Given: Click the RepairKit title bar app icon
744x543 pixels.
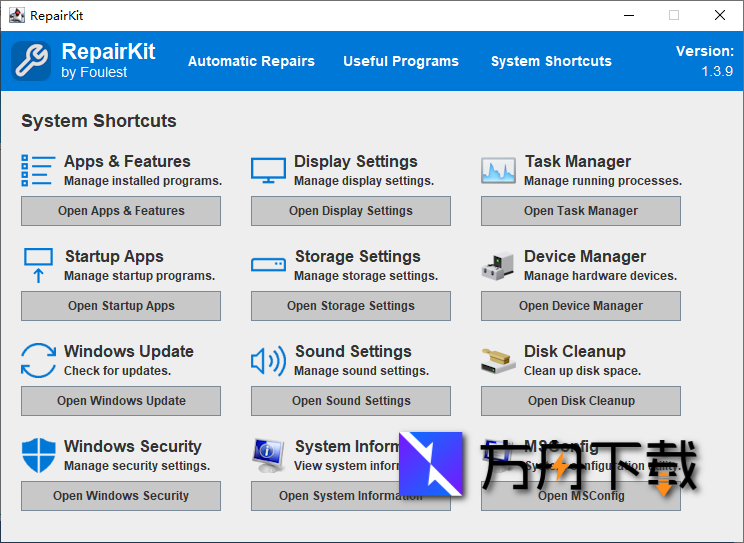Looking at the screenshot, I should click(17, 15).
